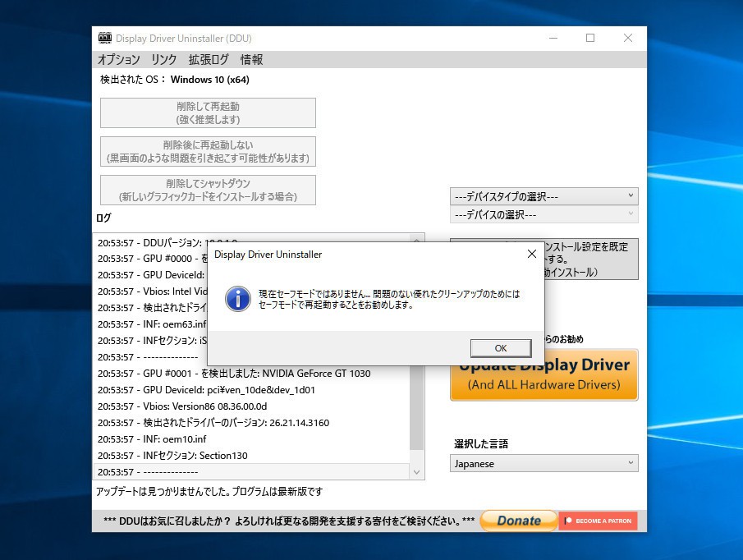This screenshot has width=743, height=560.
Task: Select log line INF: oem63.inf
Action: (x=152, y=324)
